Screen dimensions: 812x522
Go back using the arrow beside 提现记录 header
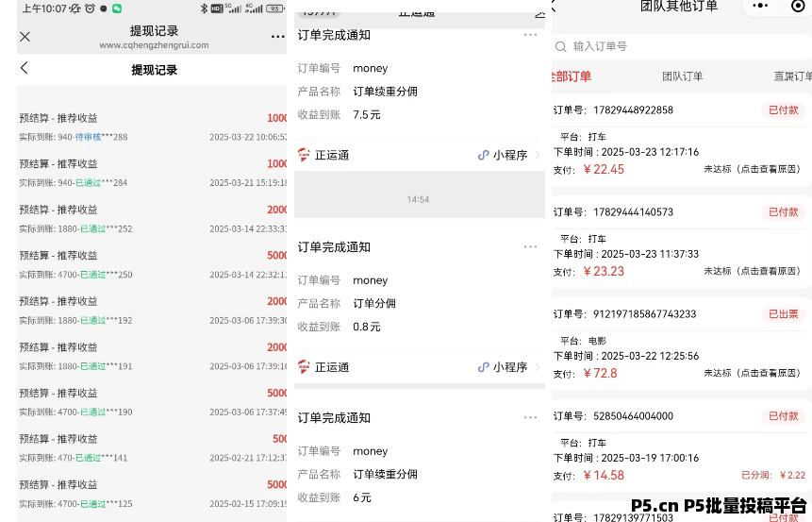[24, 68]
